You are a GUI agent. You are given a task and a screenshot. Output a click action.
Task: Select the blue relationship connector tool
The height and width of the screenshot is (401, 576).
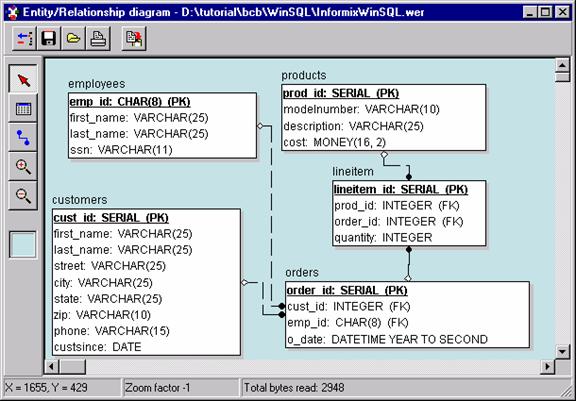pyautogui.click(x=23, y=137)
